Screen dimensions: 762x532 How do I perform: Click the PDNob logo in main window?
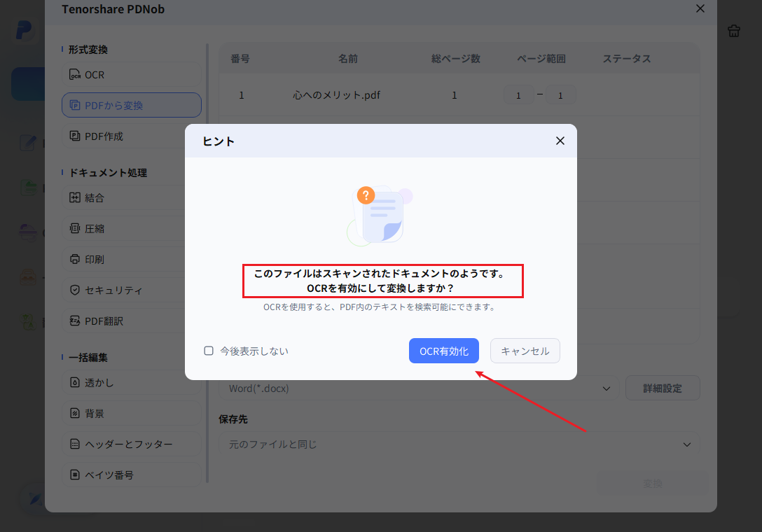coord(23,30)
